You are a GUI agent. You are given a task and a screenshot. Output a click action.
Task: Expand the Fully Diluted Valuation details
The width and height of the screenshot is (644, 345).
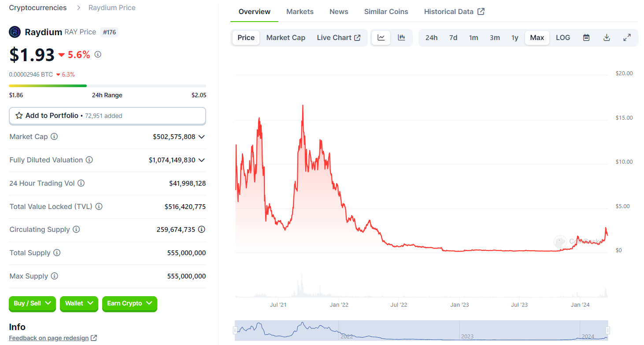(x=202, y=160)
